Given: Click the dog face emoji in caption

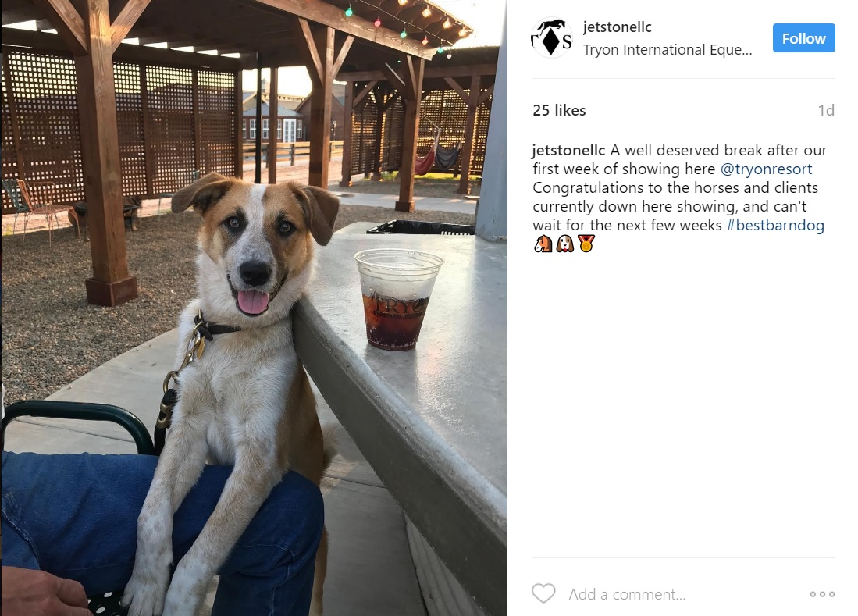Looking at the screenshot, I should pyautogui.click(x=564, y=244).
